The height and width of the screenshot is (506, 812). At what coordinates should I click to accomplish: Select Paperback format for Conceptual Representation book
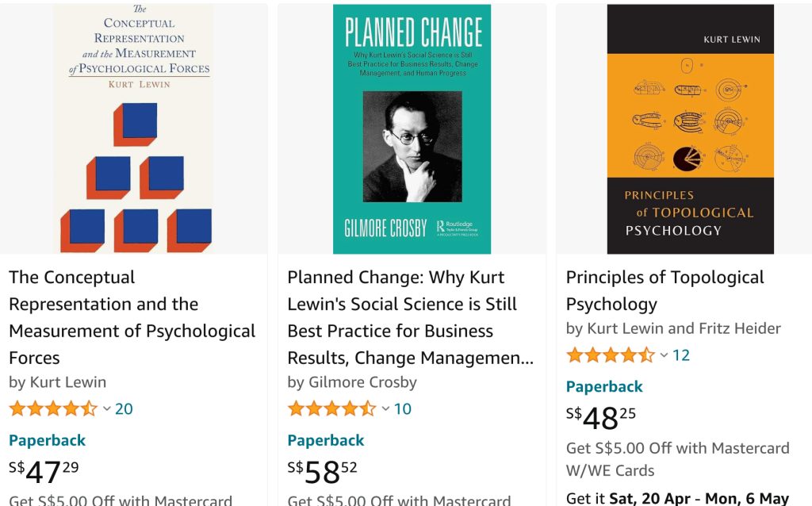(47, 440)
